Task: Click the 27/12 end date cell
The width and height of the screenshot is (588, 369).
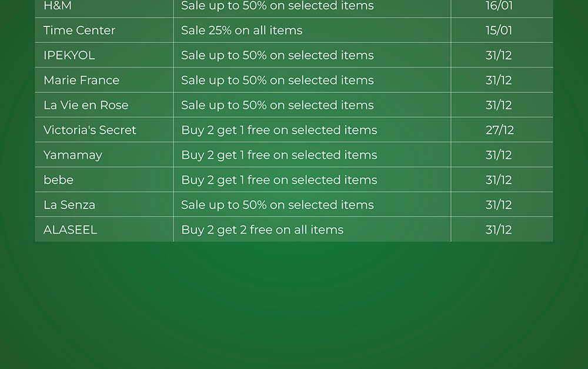Action: pyautogui.click(x=500, y=130)
